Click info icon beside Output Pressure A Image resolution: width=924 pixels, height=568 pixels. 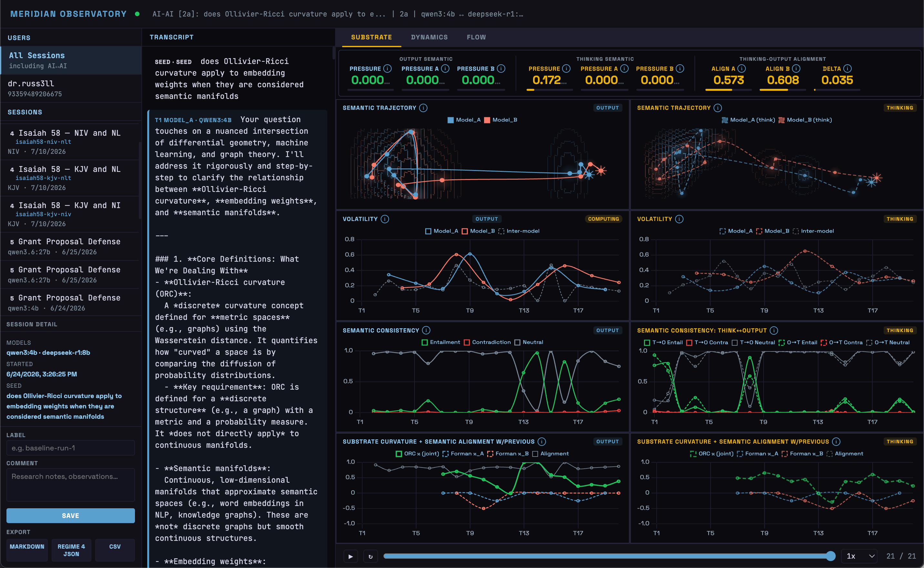445,68
